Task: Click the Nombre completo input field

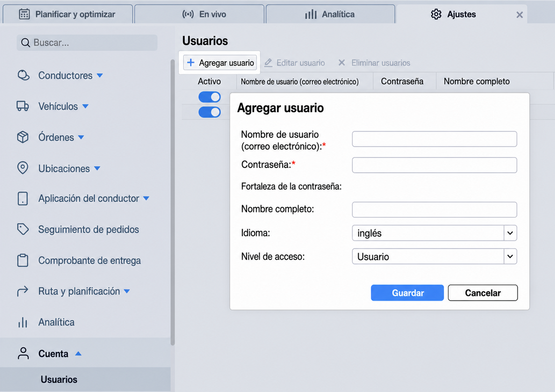Action: point(434,210)
